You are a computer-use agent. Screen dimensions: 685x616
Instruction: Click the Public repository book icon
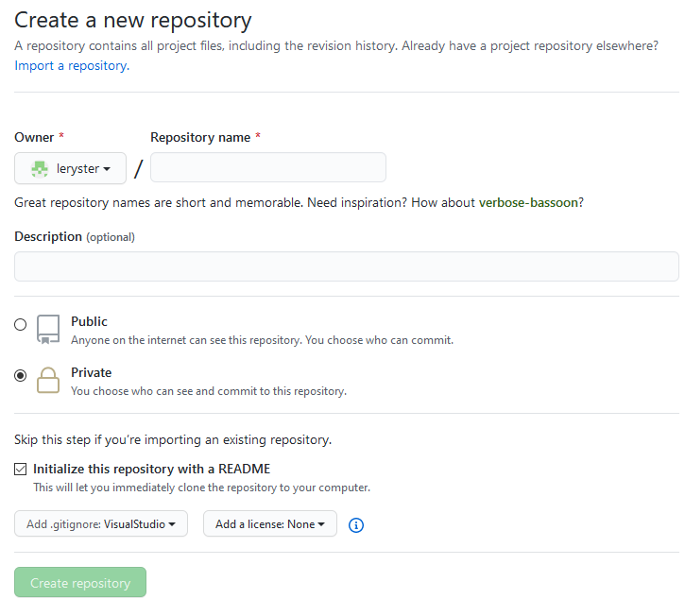coord(47,329)
